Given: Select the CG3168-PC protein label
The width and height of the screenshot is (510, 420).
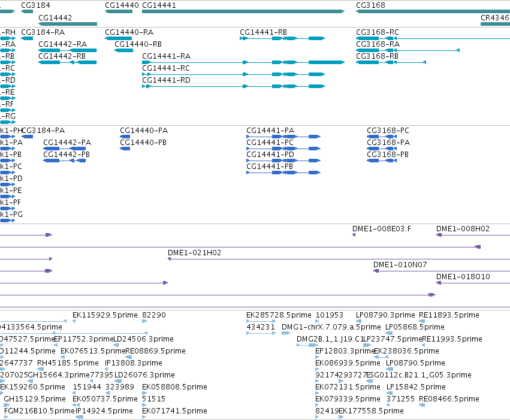Looking at the screenshot, I should pyautogui.click(x=388, y=131).
